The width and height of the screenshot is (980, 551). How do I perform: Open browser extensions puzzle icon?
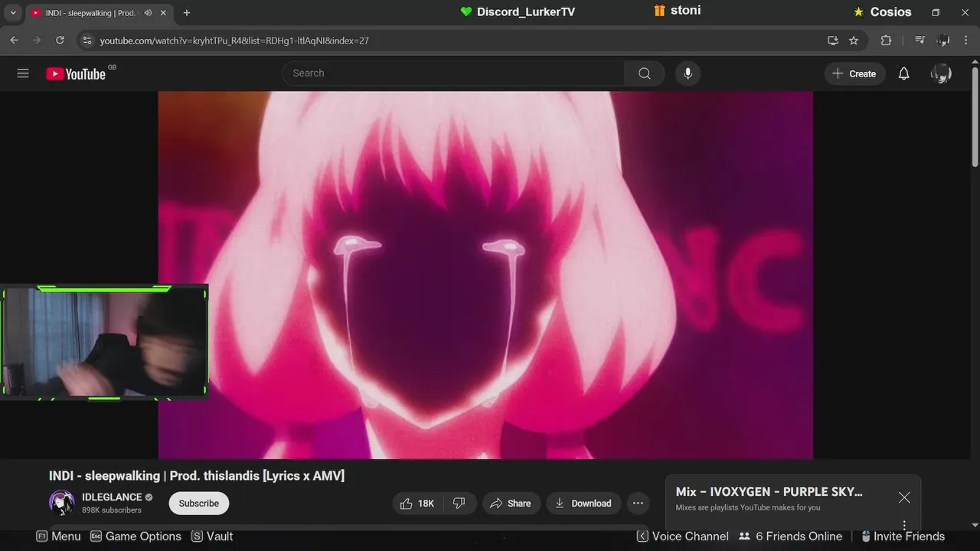(886, 40)
